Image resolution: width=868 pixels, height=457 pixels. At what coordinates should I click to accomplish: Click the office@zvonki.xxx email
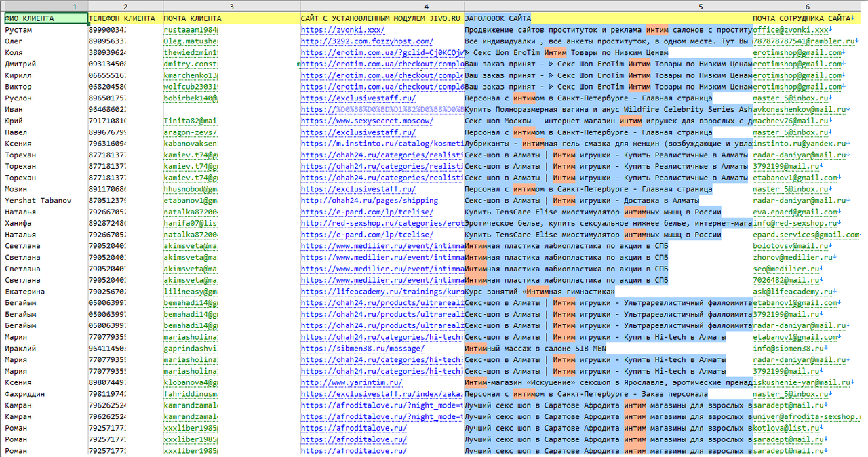point(791,30)
